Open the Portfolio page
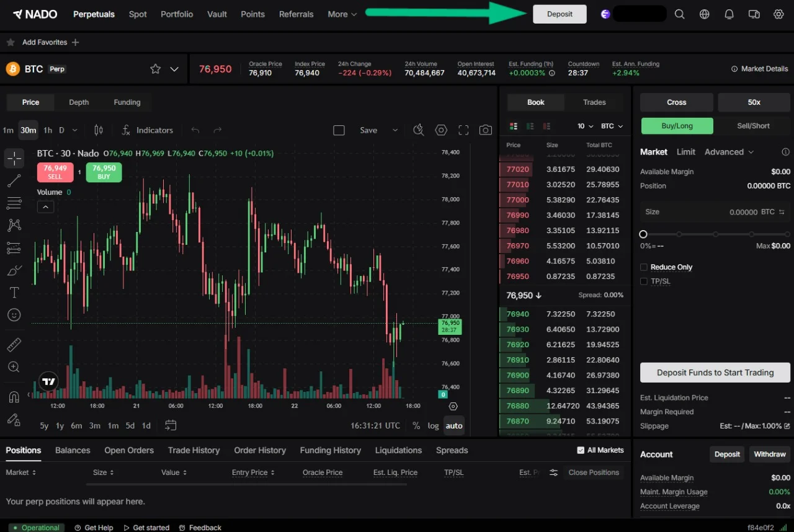 [177, 14]
